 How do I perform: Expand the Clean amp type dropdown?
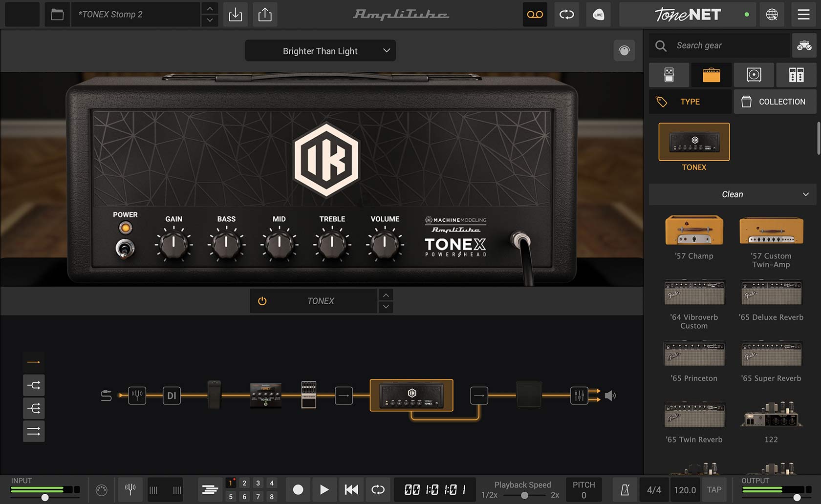(x=732, y=194)
